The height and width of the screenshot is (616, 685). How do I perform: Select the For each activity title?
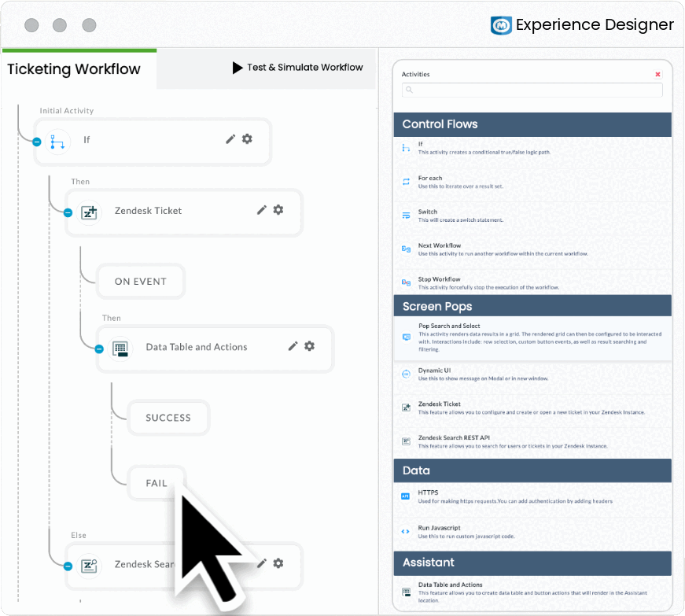pos(430,179)
